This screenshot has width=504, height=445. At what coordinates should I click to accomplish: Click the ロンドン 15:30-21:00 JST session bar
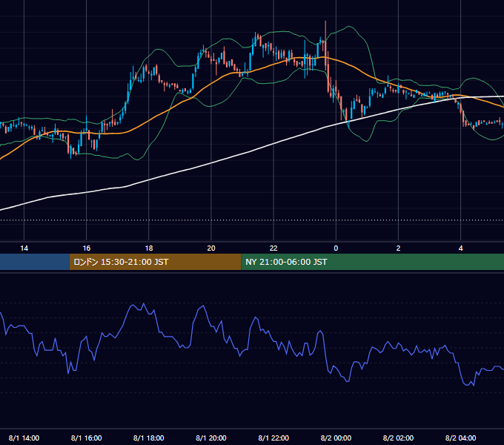click(155, 262)
